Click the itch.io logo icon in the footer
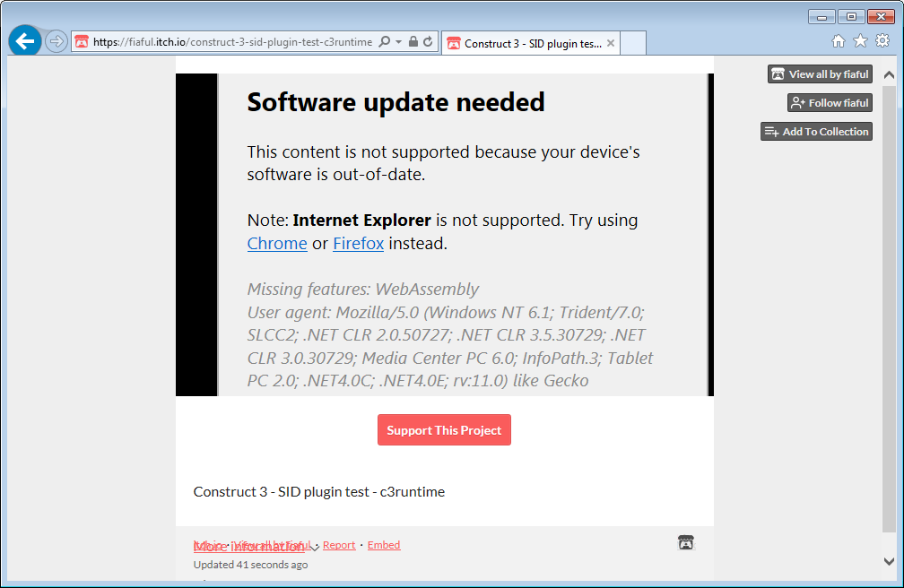 [685, 542]
